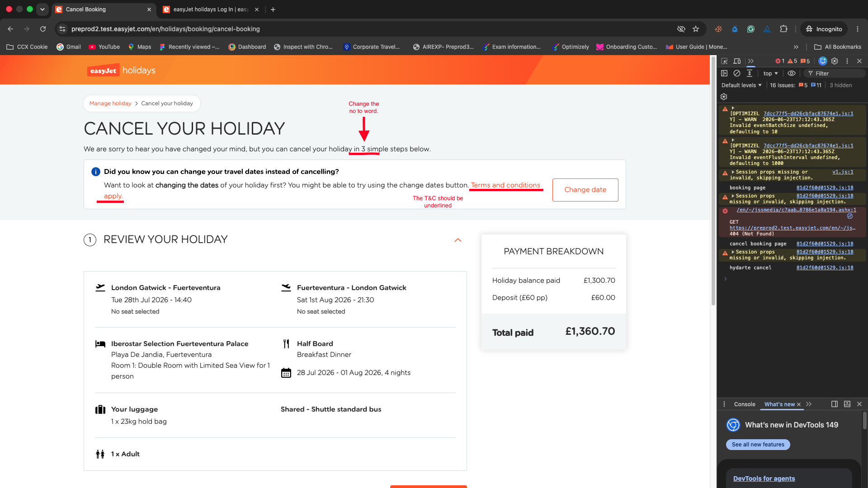The image size is (868, 488).
Task: Clear the console with the ban icon
Action: tap(737, 73)
